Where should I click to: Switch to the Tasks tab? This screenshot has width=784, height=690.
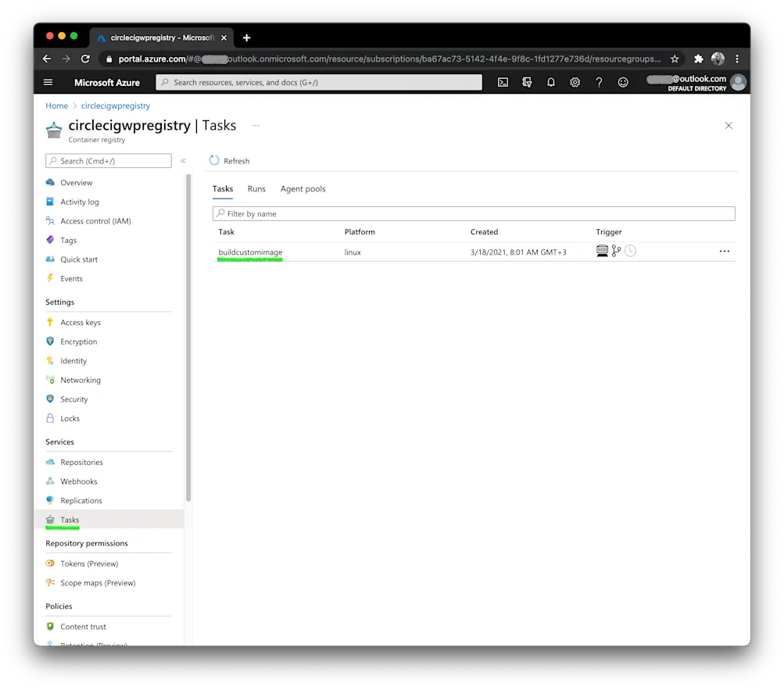[x=223, y=189]
